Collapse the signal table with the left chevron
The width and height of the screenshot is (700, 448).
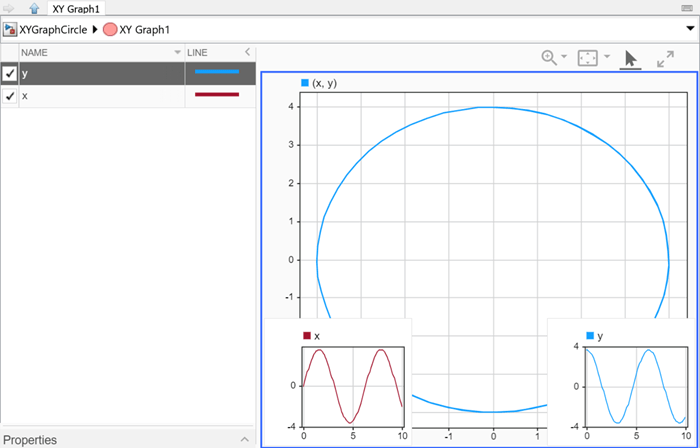[248, 52]
